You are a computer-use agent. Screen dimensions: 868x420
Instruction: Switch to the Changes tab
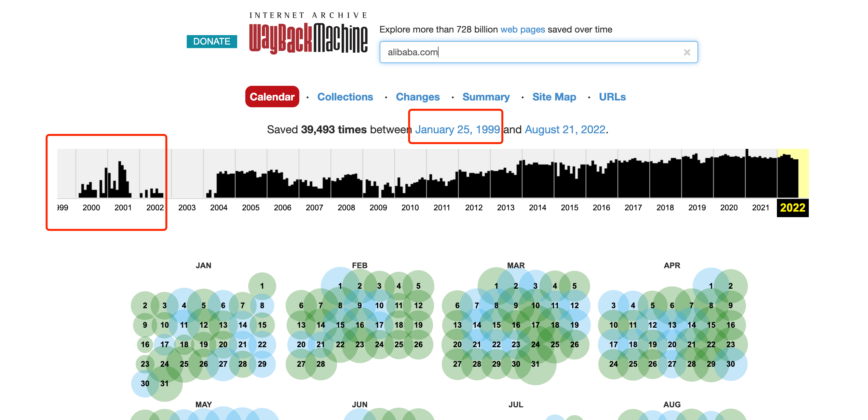(417, 97)
